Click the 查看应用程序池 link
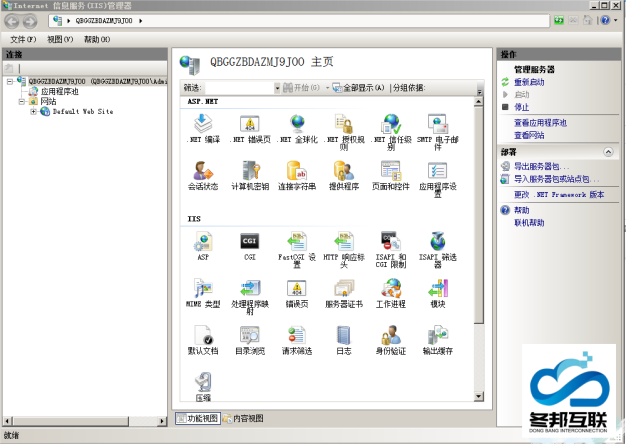 coord(540,123)
